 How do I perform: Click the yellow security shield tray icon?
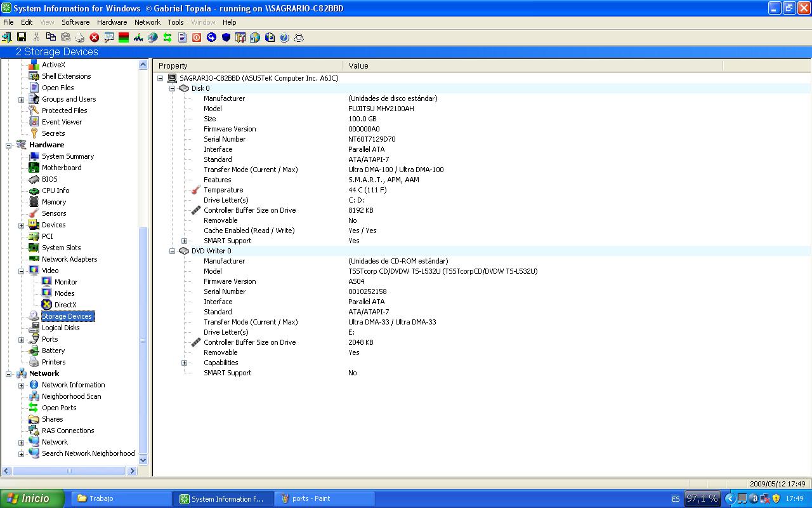coord(776,498)
